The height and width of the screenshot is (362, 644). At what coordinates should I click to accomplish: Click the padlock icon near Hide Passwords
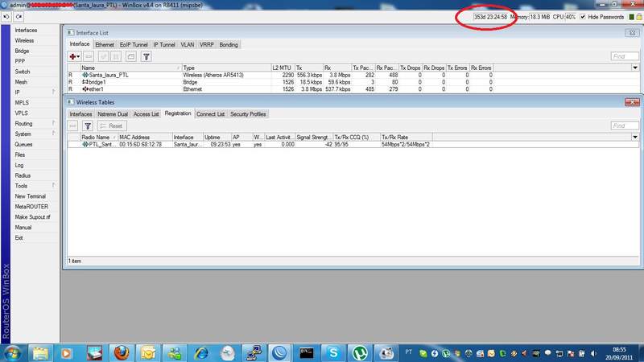(639, 17)
